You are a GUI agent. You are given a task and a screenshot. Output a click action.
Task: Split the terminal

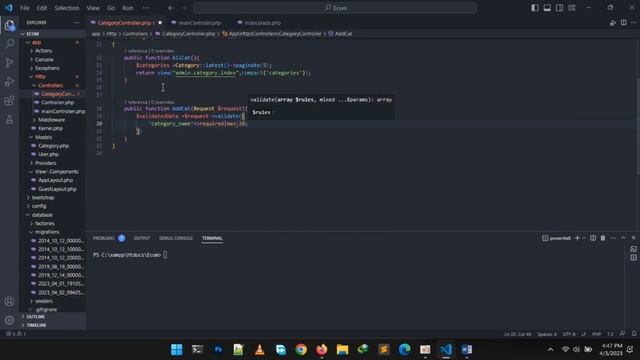point(593,238)
